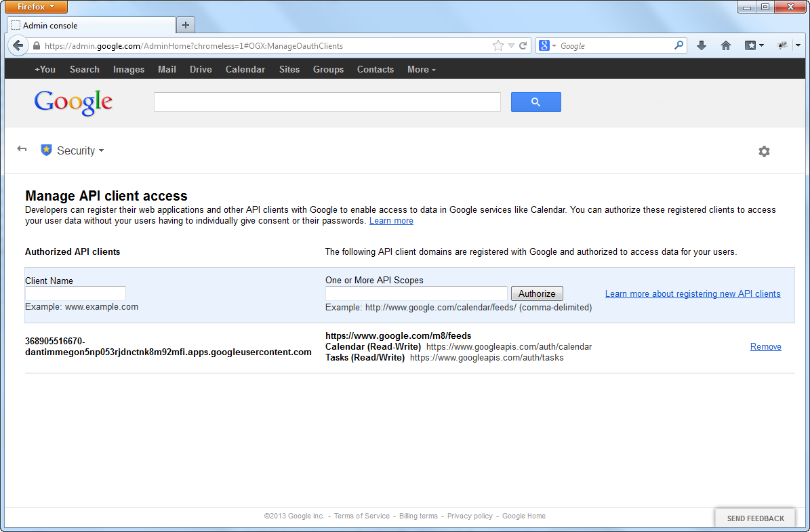Click the Google logo
This screenshot has width=810, height=532.
coord(73,102)
